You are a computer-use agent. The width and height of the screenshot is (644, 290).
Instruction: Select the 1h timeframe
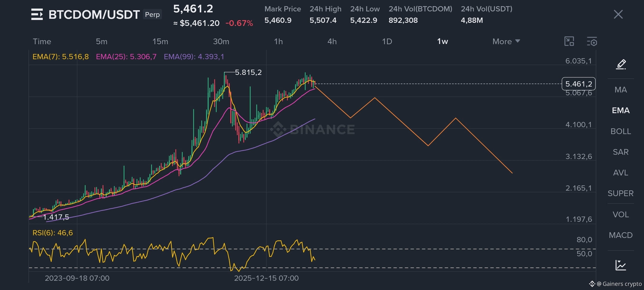pyautogui.click(x=278, y=41)
